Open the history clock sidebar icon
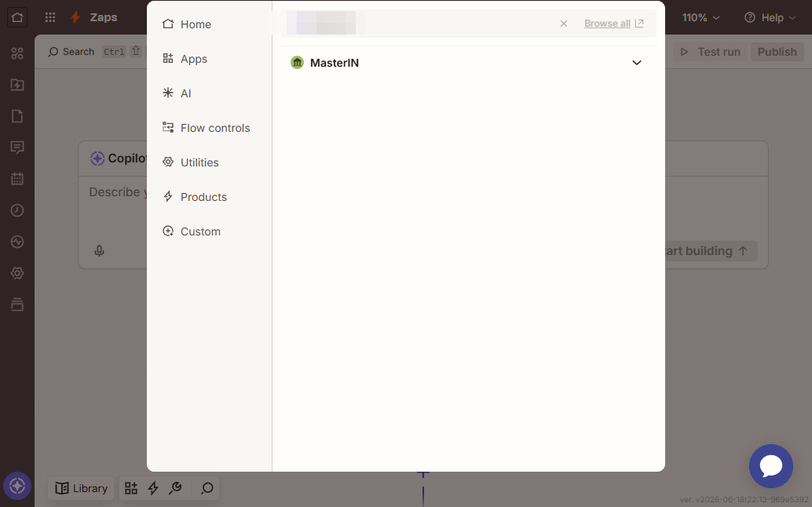The width and height of the screenshot is (812, 507). 17,210
